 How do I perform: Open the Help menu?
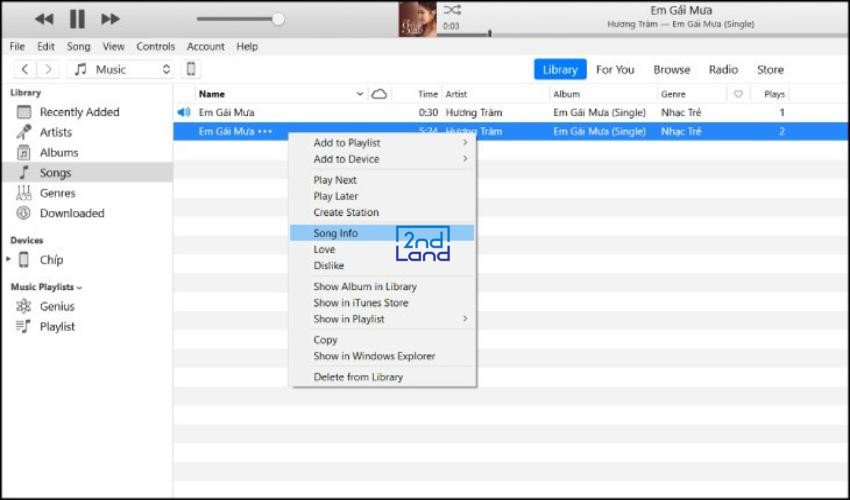[247, 47]
